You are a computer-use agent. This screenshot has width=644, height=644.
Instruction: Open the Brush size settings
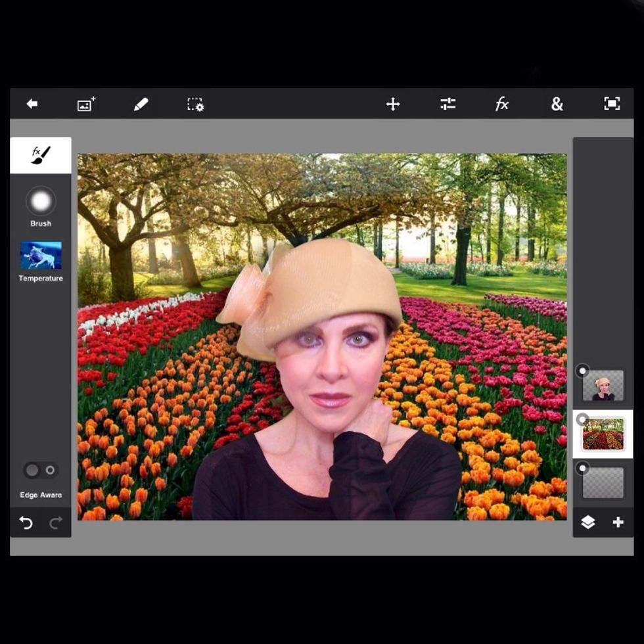click(x=41, y=202)
